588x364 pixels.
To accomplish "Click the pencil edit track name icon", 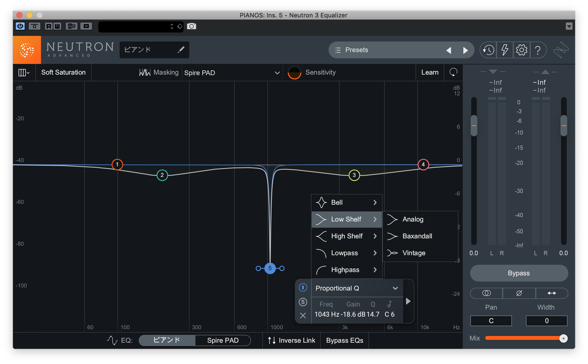I will [181, 50].
